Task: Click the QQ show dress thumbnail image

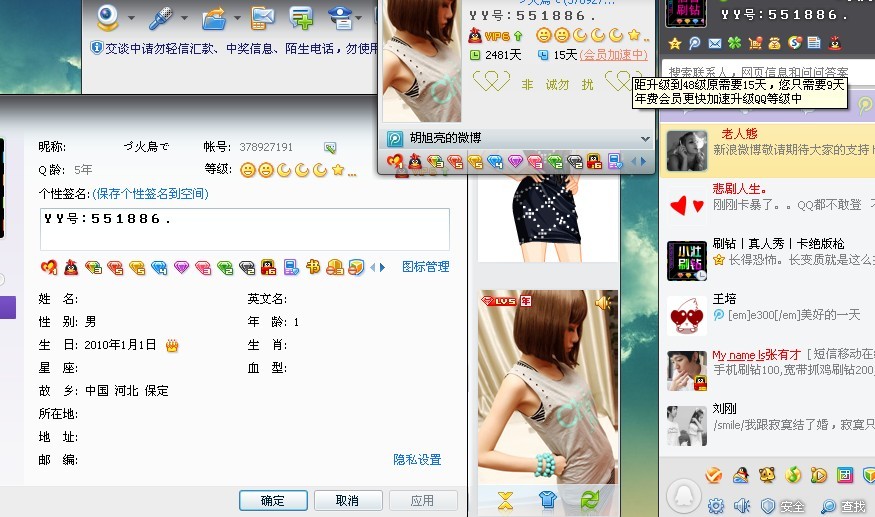Action: point(548,219)
